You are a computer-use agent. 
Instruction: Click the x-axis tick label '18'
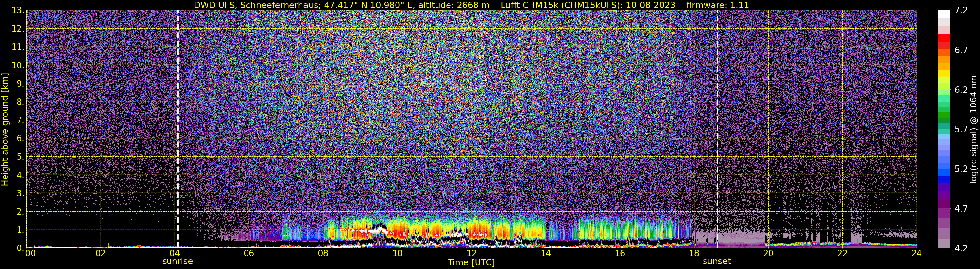click(694, 253)
